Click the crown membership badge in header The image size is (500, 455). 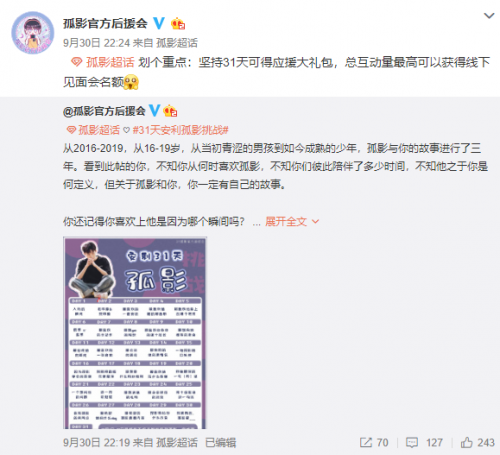click(x=178, y=24)
